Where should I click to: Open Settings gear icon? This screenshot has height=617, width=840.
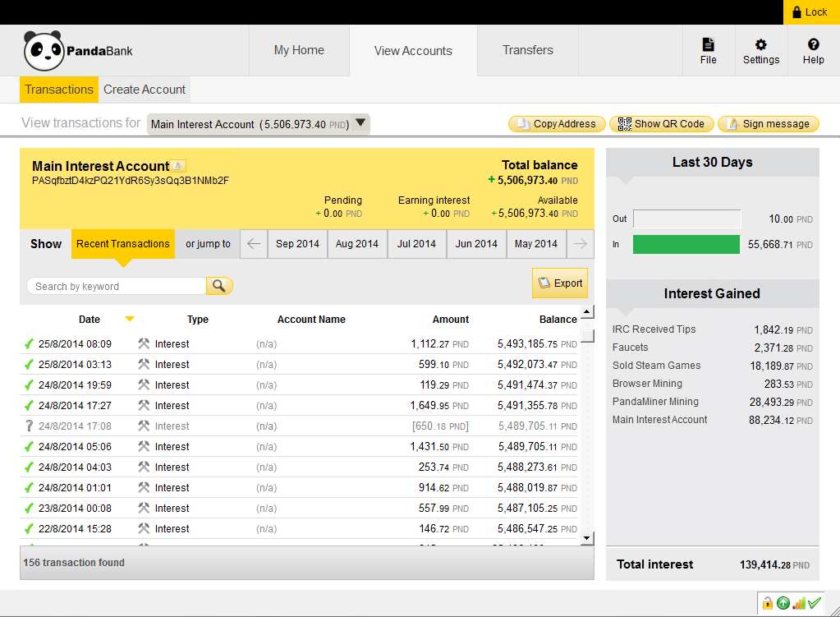pos(760,45)
